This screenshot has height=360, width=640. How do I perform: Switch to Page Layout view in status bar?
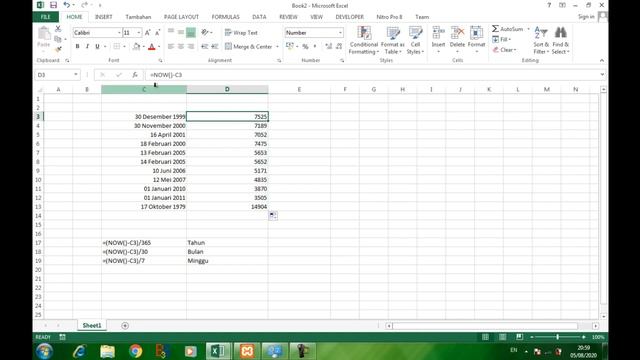click(502, 337)
